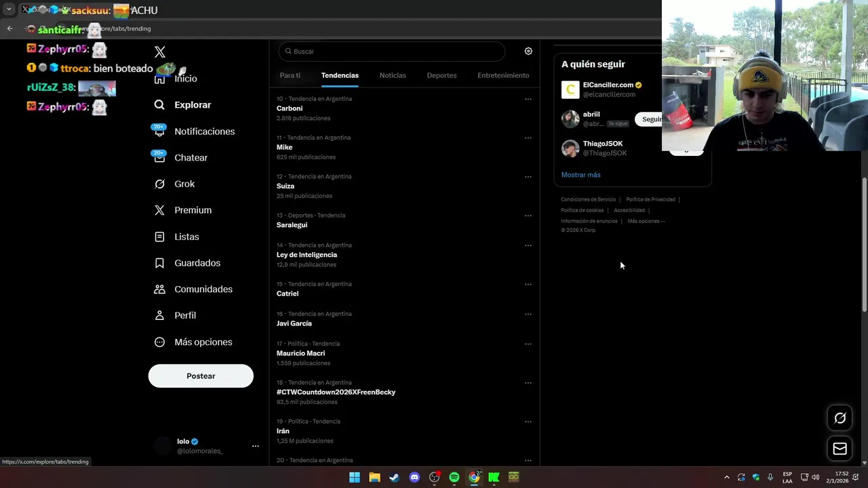Open Windows Start menu

[x=355, y=477]
